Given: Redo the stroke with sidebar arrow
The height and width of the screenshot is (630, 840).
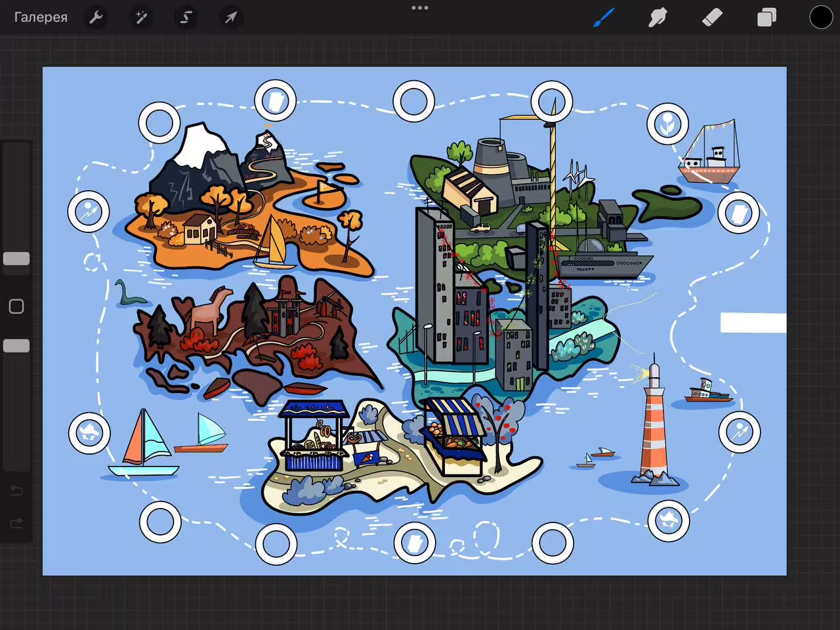Looking at the screenshot, I should pyautogui.click(x=16, y=523).
